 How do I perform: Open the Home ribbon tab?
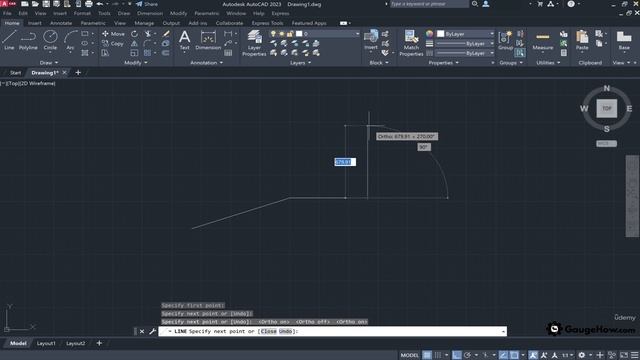point(12,23)
